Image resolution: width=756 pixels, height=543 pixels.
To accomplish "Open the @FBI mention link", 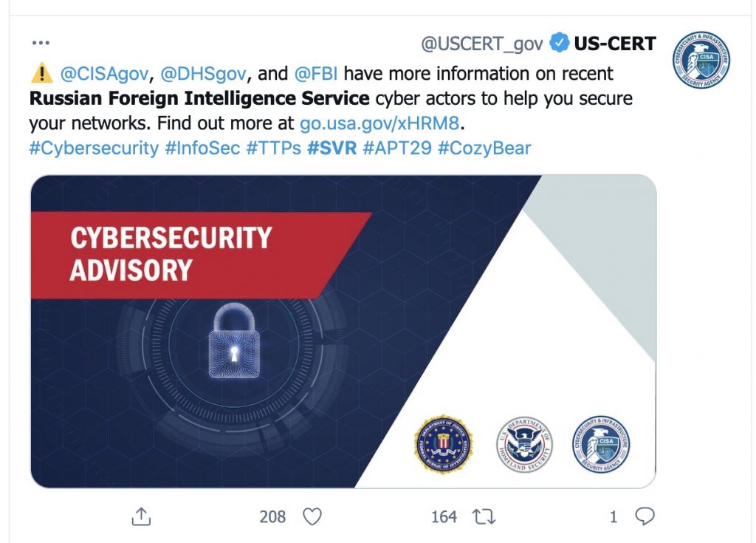I will pyautogui.click(x=316, y=74).
